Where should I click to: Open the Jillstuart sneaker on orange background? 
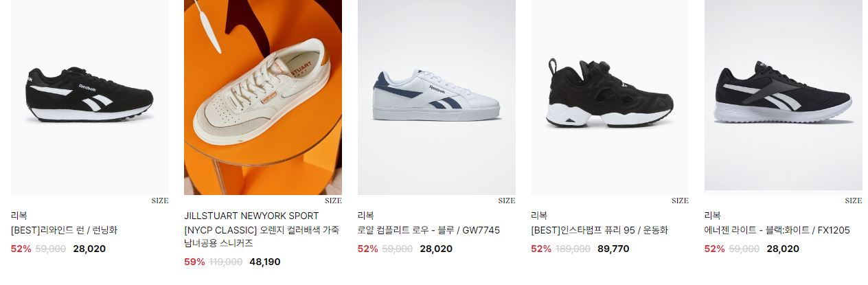pos(263,97)
